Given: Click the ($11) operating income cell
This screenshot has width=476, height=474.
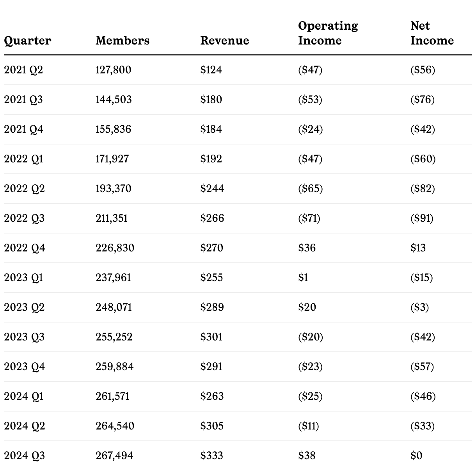Looking at the screenshot, I should pyautogui.click(x=309, y=426).
